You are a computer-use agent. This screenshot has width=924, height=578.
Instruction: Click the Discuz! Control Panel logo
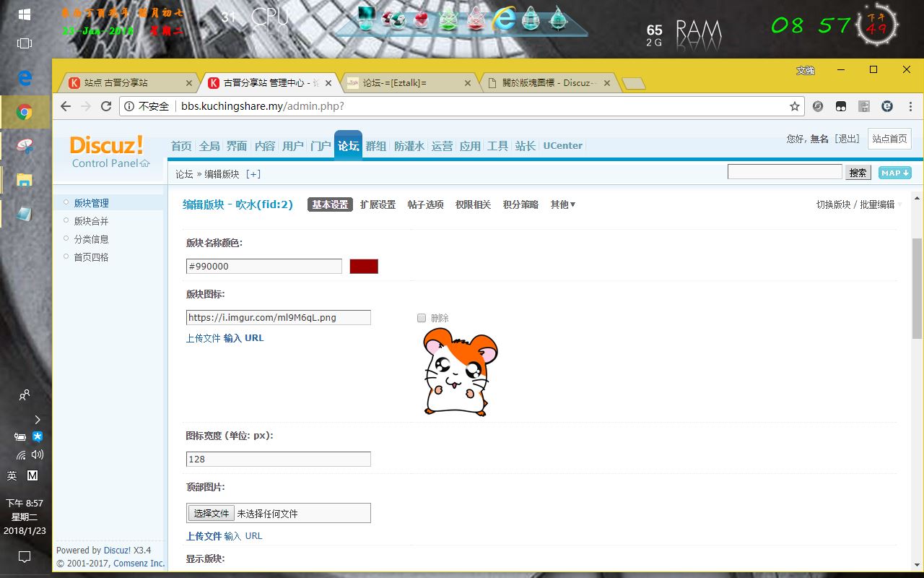click(110, 152)
